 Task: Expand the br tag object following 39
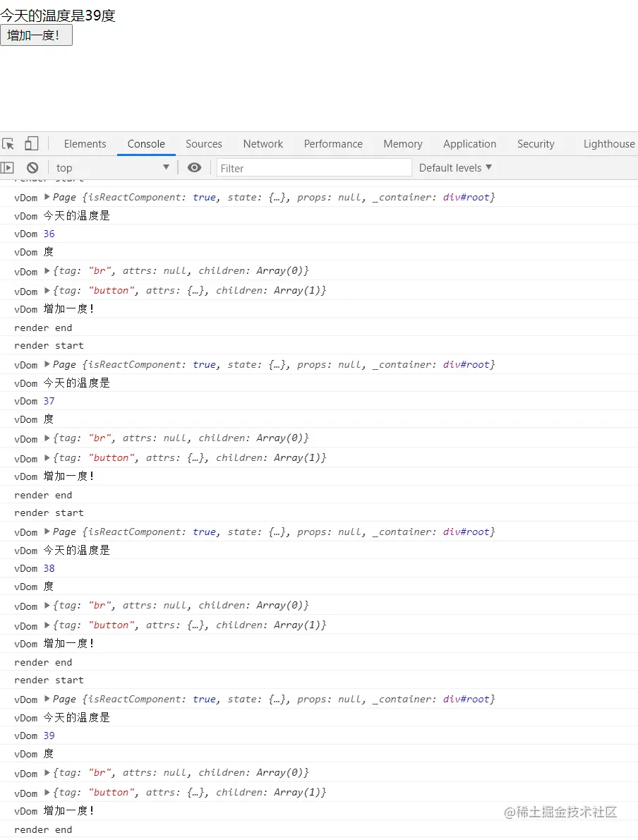point(47,772)
